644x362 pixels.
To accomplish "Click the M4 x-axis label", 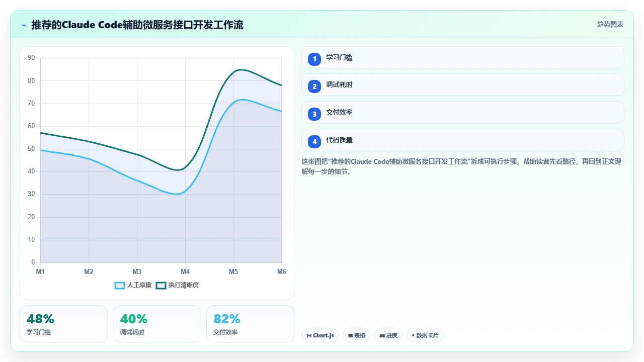I will [x=185, y=272].
